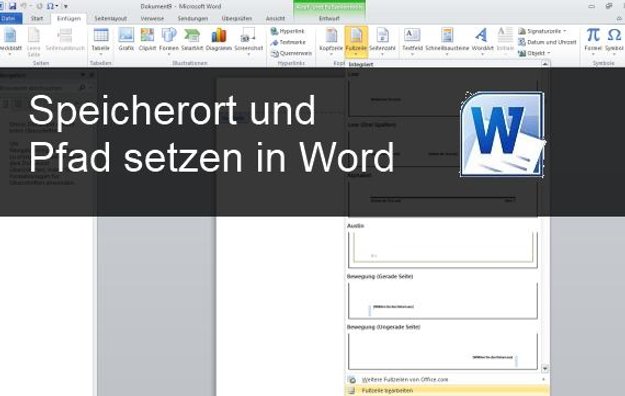Viewport: 625px width, 396px height.
Task: Expand the Signaturzeile dropdown arrow
Action: tap(564, 31)
